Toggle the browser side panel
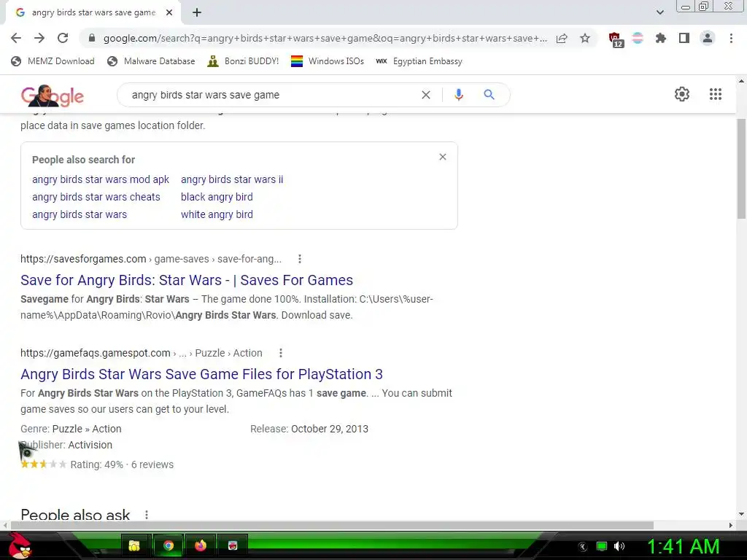Viewport: 747px width, 560px height. click(x=684, y=38)
